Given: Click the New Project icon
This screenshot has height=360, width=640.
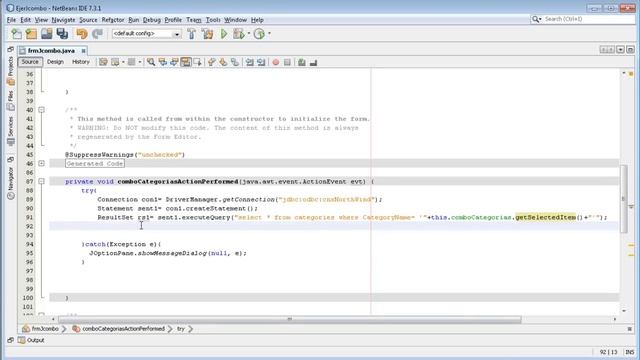Looking at the screenshot, I should (x=31, y=34).
